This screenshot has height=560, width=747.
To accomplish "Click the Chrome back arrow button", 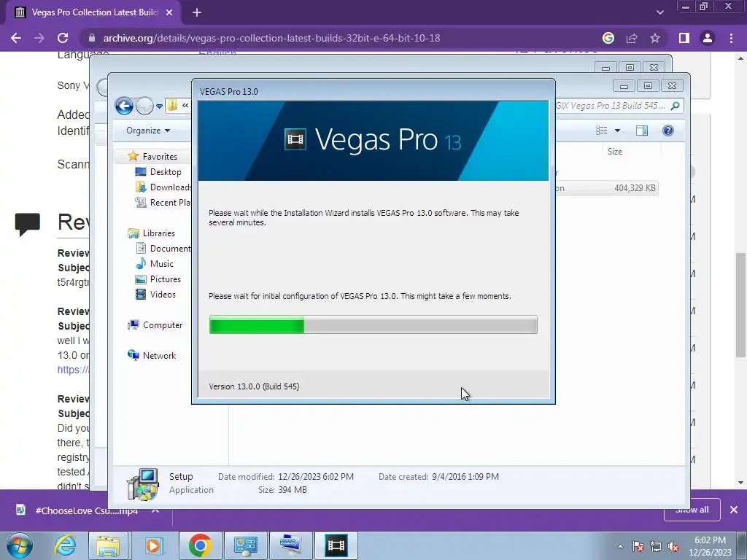I will point(16,38).
